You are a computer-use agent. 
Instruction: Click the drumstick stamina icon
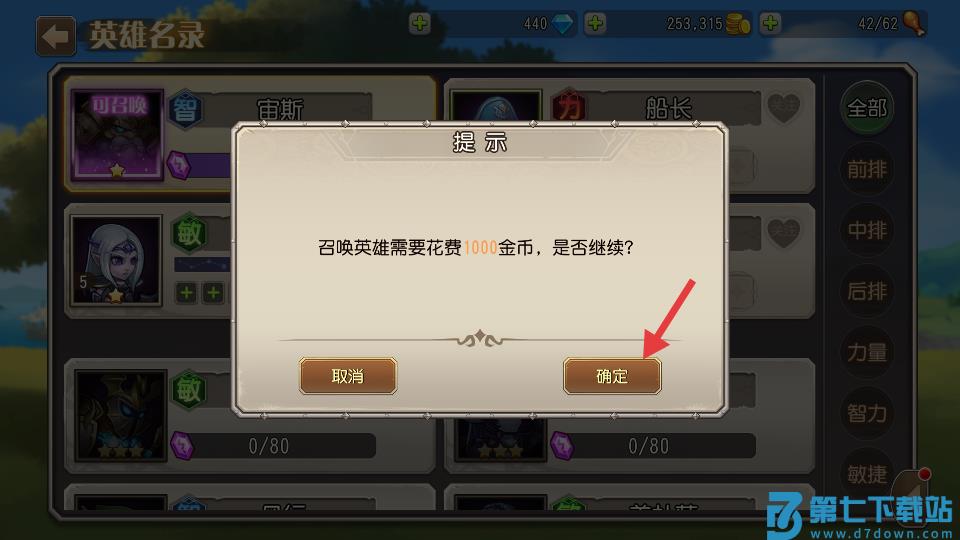914,24
